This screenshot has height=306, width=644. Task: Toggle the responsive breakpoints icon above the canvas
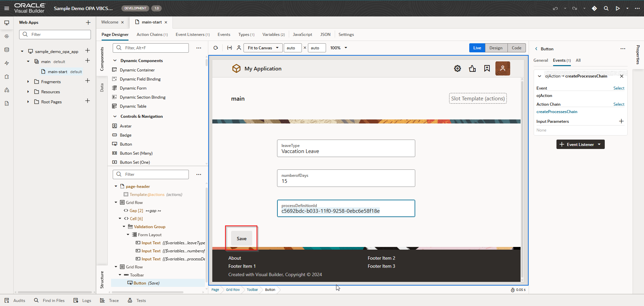(230, 48)
